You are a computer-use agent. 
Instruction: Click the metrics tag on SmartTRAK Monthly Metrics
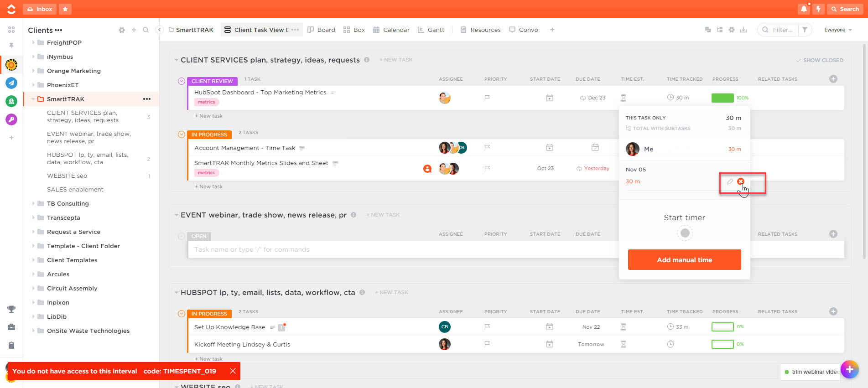click(x=207, y=173)
